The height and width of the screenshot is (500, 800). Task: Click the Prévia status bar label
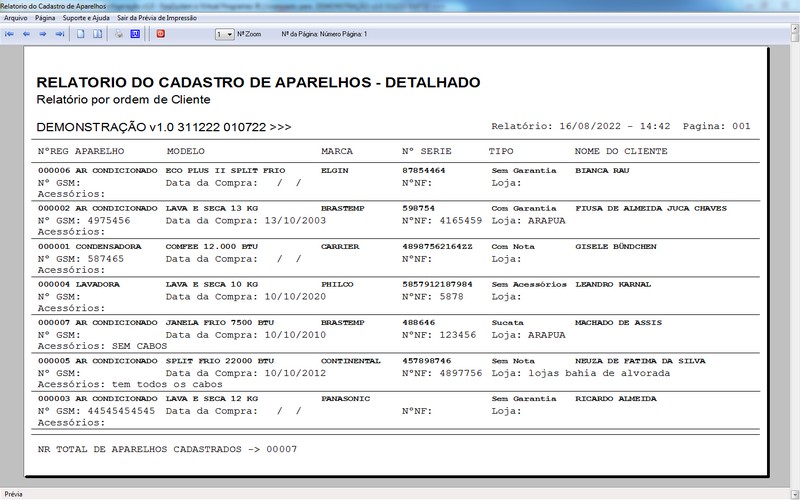pos(13,494)
